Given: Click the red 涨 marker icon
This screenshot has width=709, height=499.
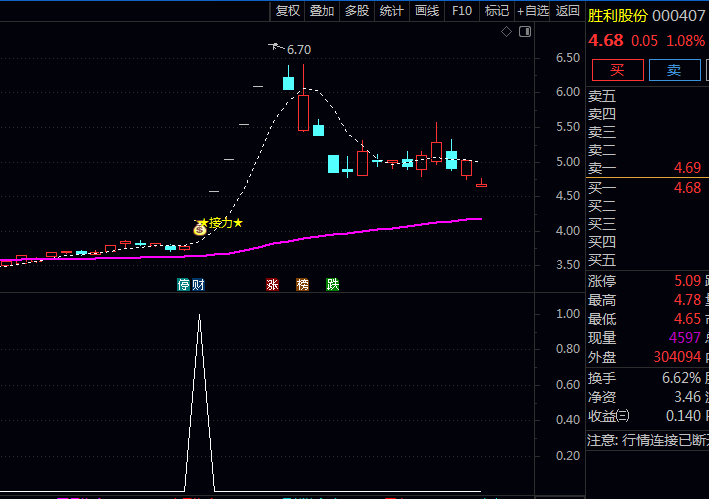Looking at the screenshot, I should pyautogui.click(x=272, y=285).
